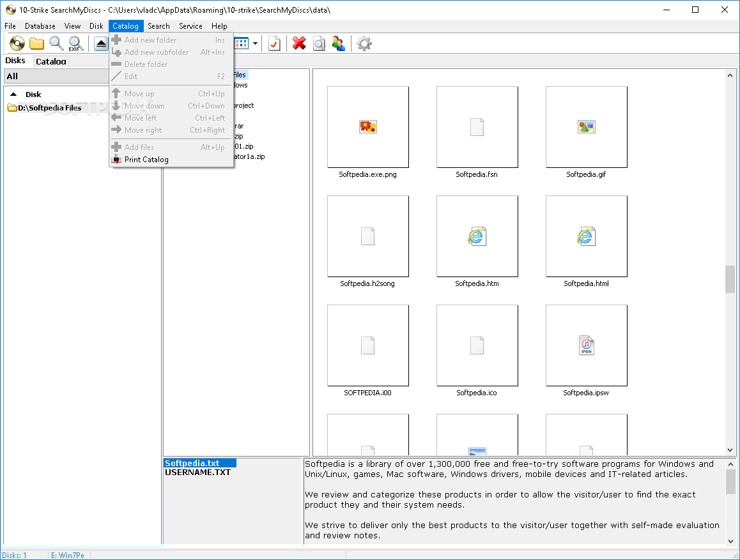
Task: Click Move down menu entry
Action: click(x=172, y=106)
